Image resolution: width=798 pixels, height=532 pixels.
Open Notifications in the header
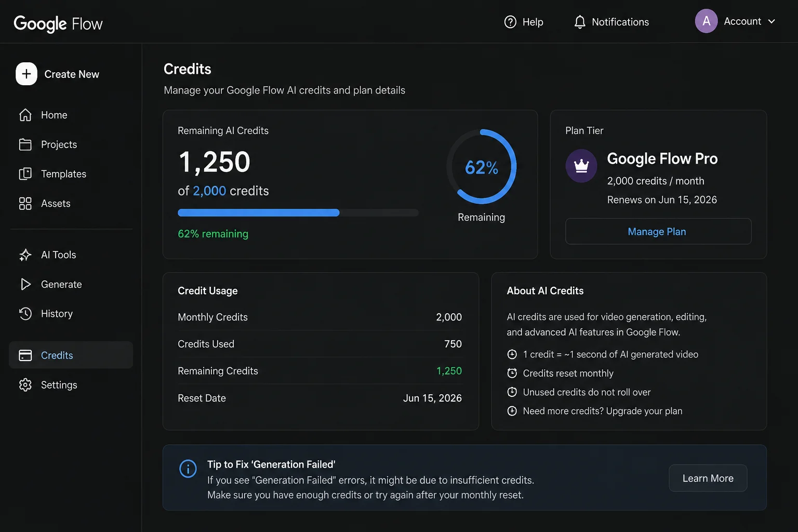(611, 22)
